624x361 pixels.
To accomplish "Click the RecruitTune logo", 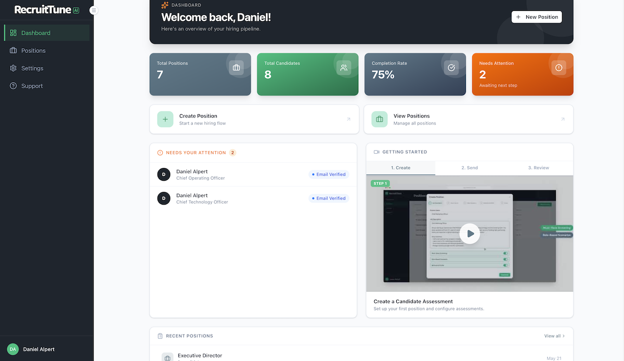I will coord(47,10).
